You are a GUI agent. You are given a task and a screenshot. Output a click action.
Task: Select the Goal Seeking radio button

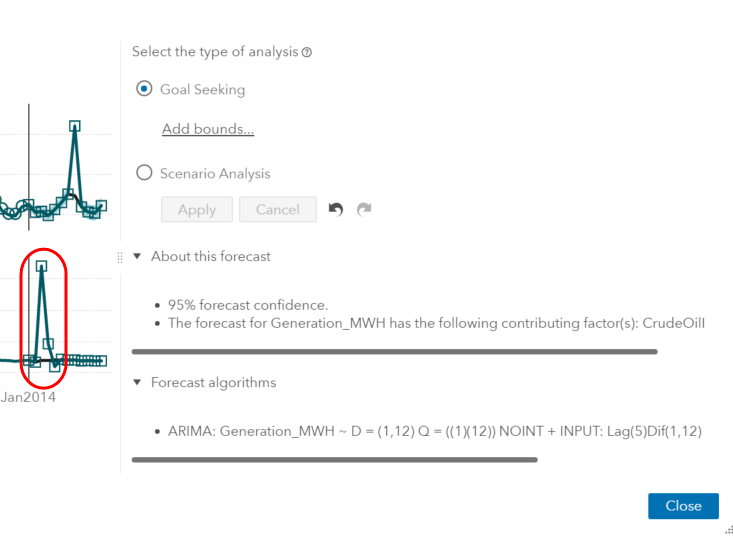pos(144,89)
